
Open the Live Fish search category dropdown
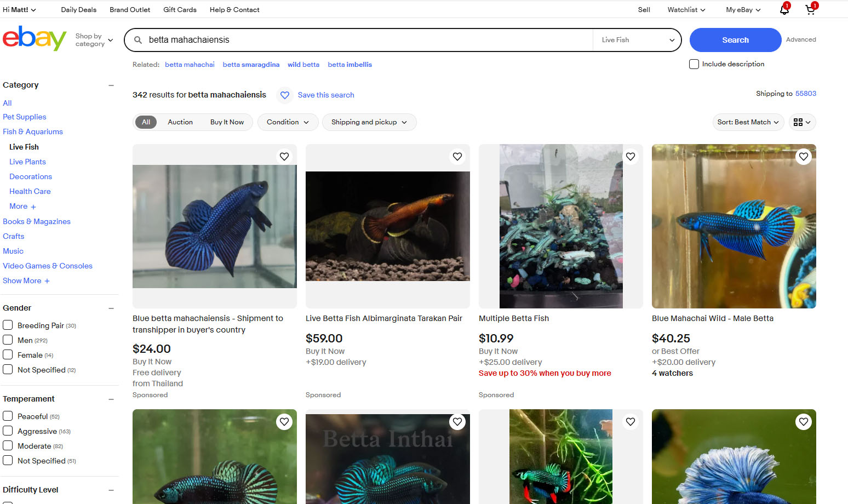[x=637, y=40]
